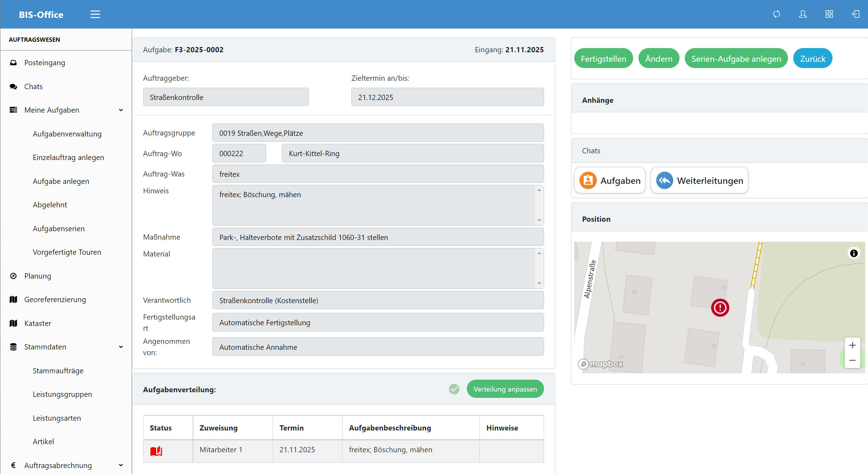This screenshot has width=868, height=474.
Task: Click Serien-Aufgabe anlegen button
Action: point(736,58)
